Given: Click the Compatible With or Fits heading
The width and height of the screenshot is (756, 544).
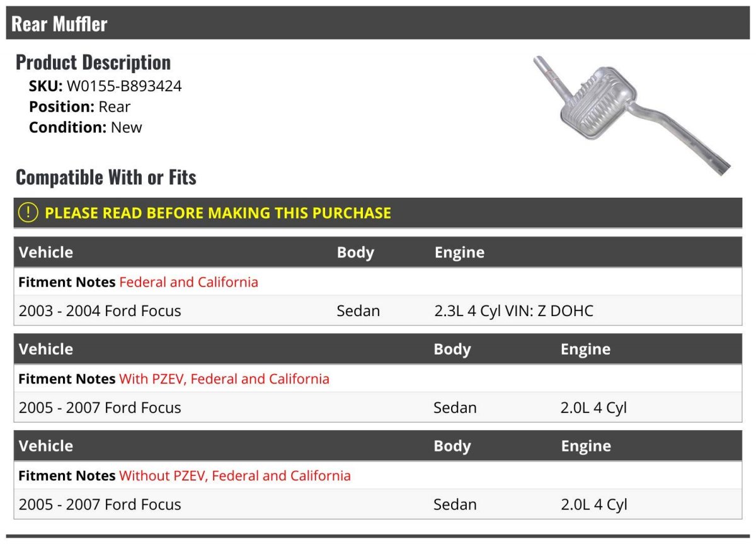Looking at the screenshot, I should [106, 178].
